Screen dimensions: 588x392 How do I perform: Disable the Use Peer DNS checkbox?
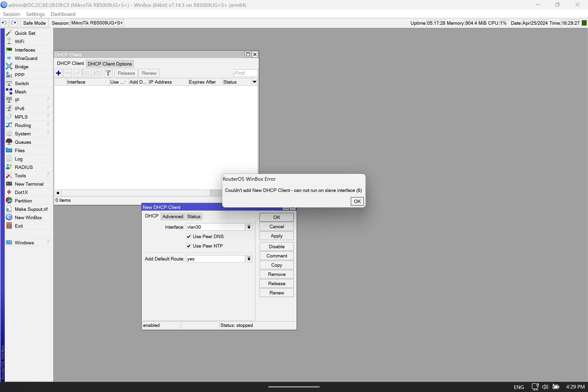coord(189,236)
